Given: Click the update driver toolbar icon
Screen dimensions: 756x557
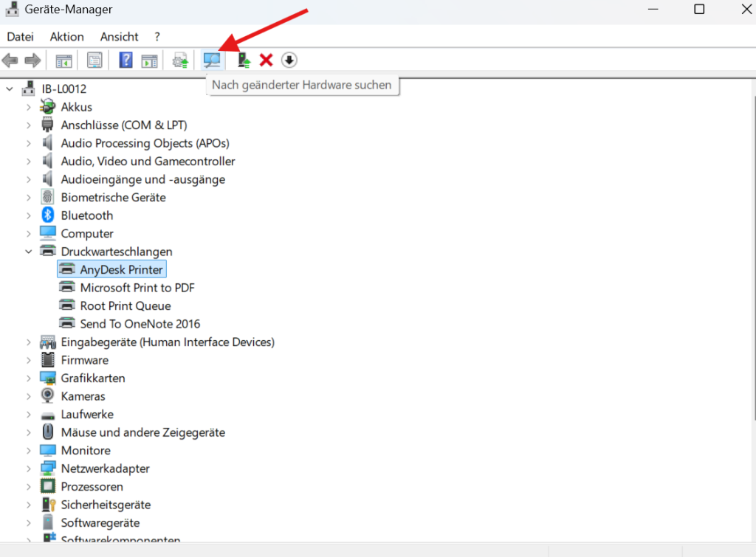Looking at the screenshot, I should click(x=180, y=60).
